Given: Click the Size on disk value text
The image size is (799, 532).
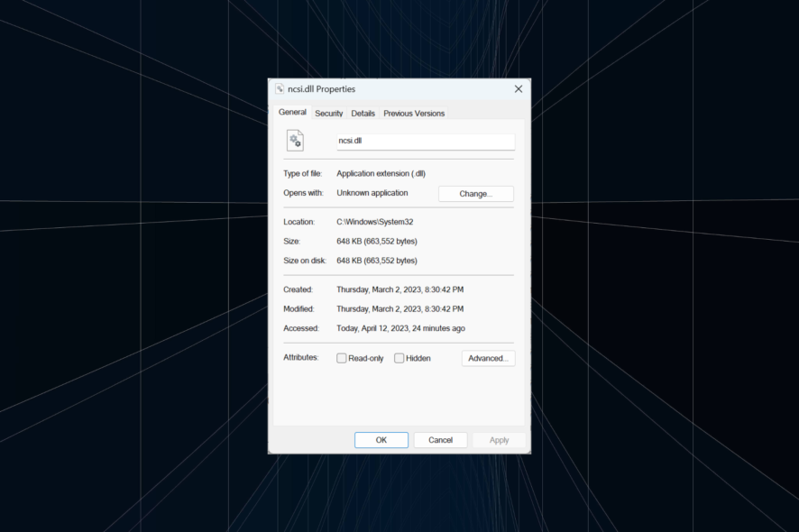Looking at the screenshot, I should point(377,261).
